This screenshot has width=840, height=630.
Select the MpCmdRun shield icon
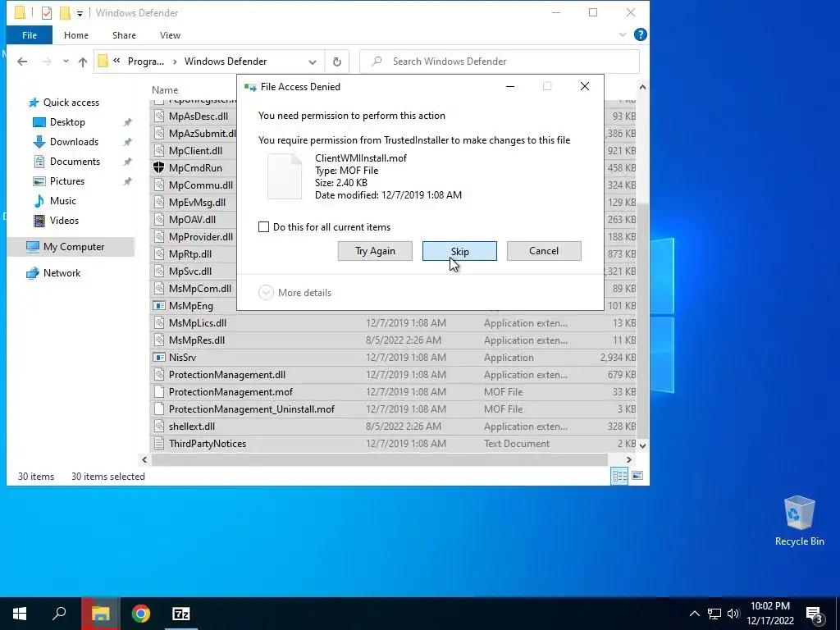(158, 167)
